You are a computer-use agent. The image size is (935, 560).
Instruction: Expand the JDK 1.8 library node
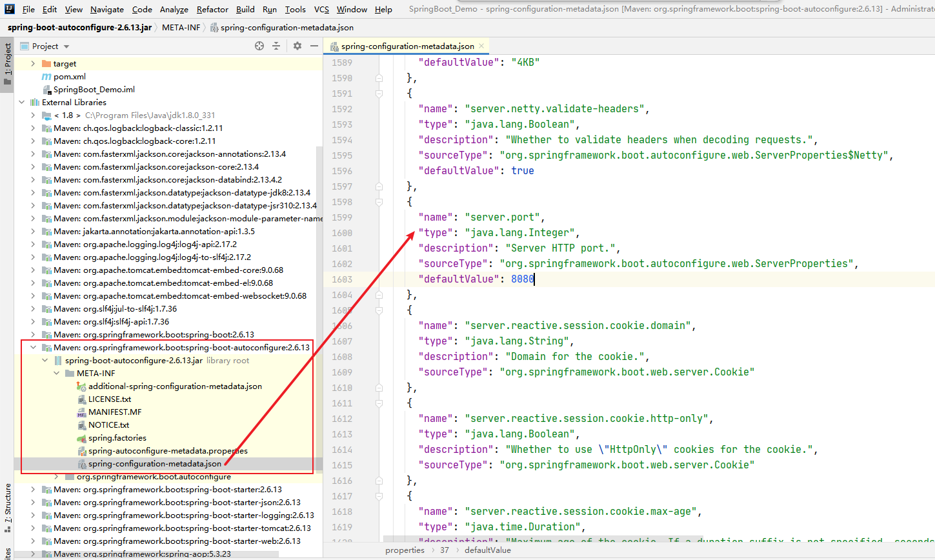click(x=33, y=115)
